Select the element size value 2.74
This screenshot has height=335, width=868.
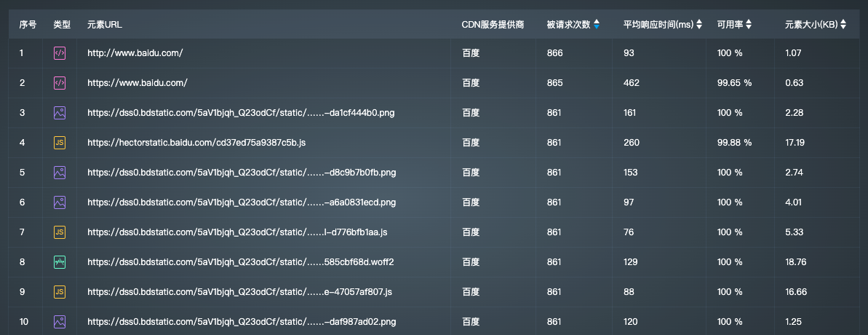794,173
